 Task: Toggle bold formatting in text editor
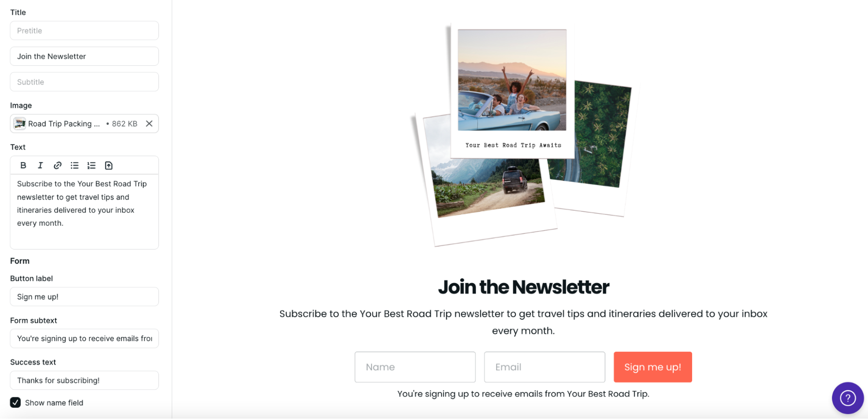click(23, 166)
